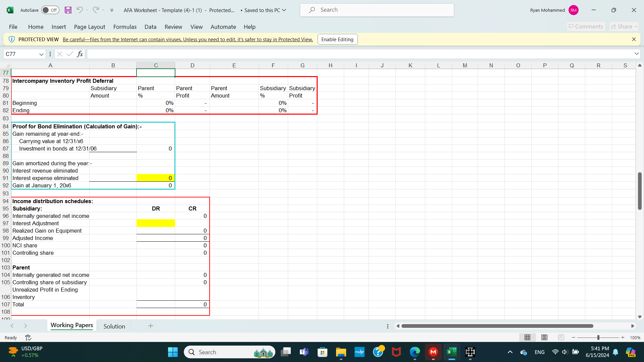Open Microsoft Edge from the taskbar
The width and height of the screenshot is (644, 362).
click(x=415, y=352)
